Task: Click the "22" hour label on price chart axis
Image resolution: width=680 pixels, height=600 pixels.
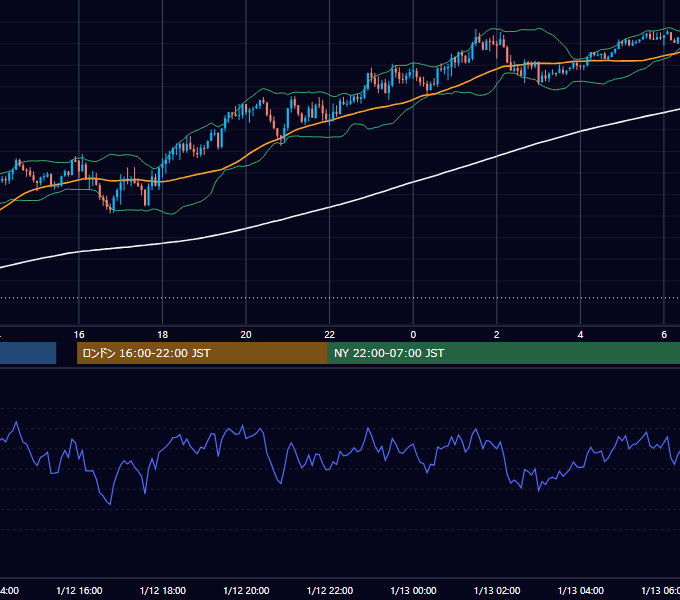Action: (x=330, y=335)
